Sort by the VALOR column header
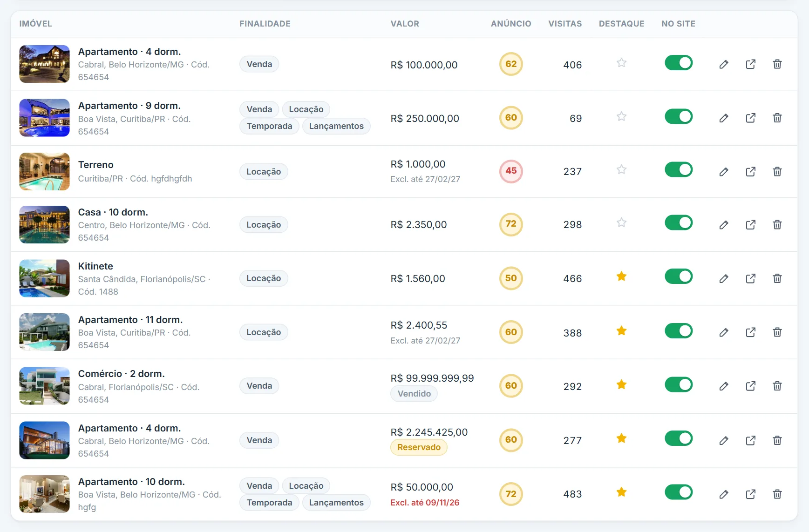809x532 pixels. tap(405, 24)
